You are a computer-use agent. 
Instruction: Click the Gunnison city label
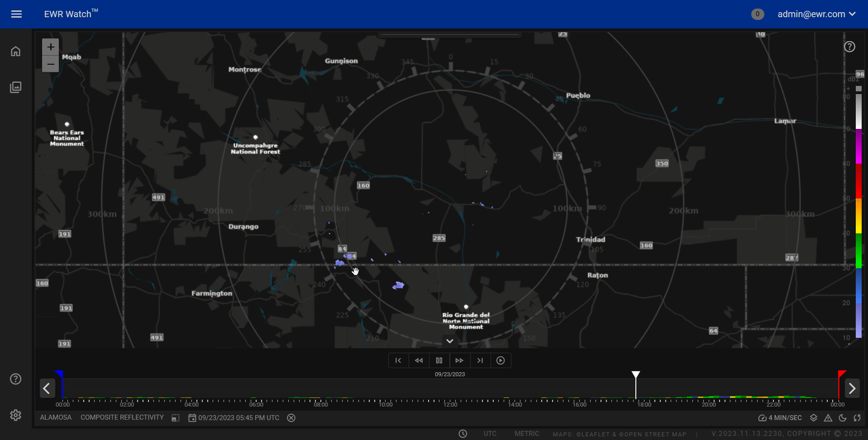tap(341, 61)
